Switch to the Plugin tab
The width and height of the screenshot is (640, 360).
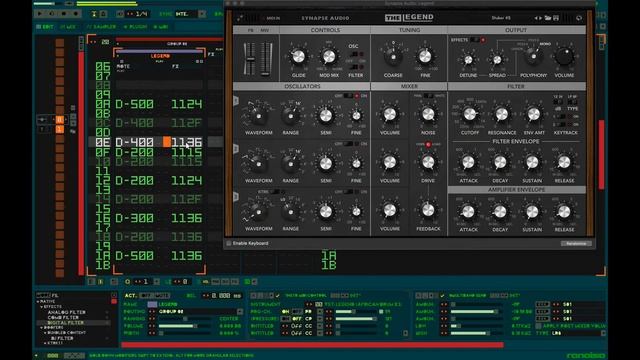point(136,27)
